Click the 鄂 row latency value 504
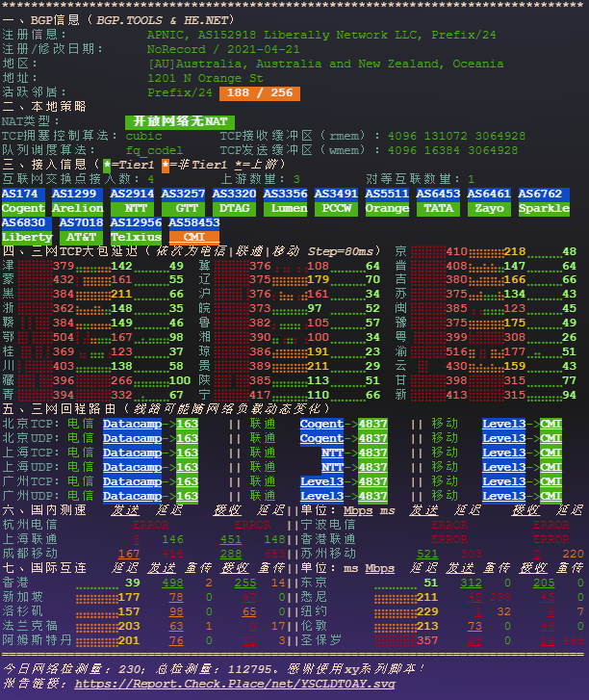 [x=64, y=338]
